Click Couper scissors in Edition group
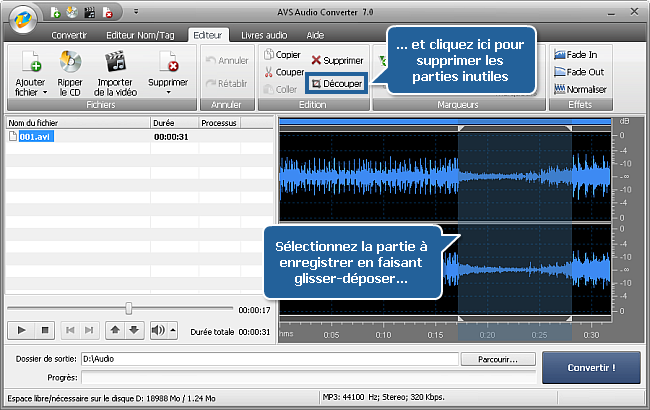The image size is (650, 410). pos(283,71)
